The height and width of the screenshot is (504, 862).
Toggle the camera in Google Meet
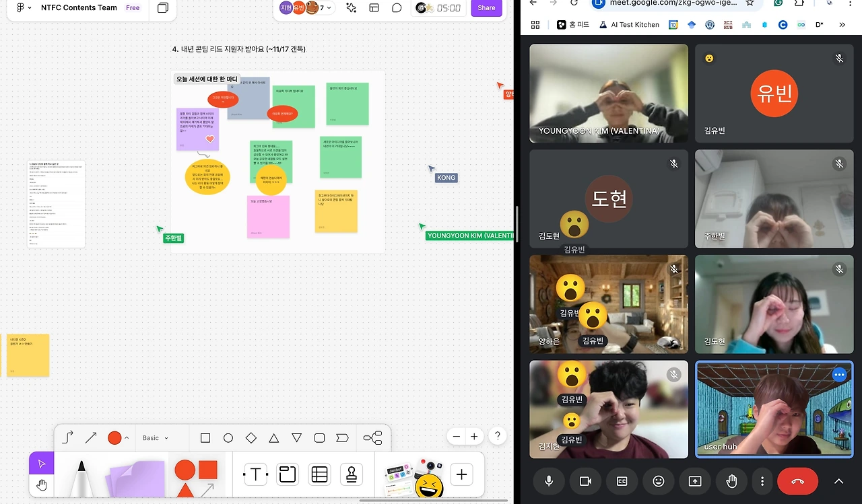585,481
